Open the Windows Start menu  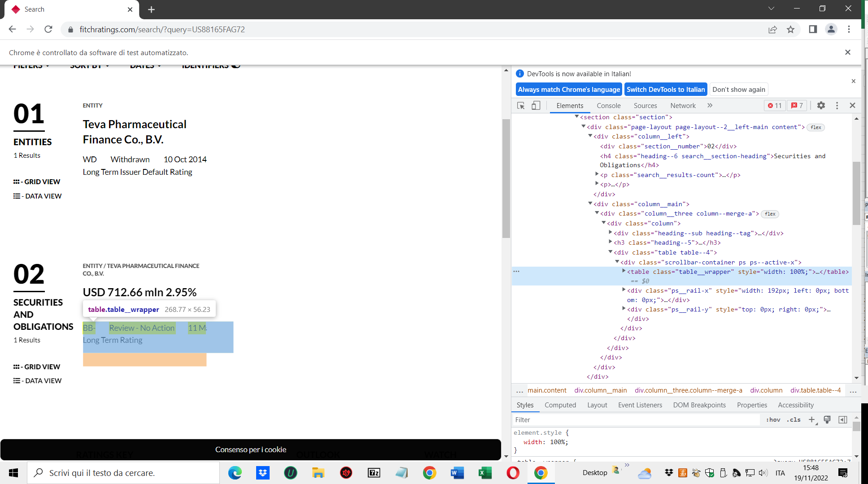coord(13,472)
